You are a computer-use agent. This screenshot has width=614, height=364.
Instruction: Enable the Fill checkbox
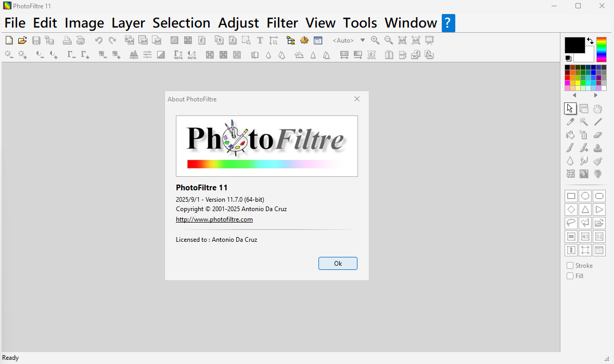point(570,276)
